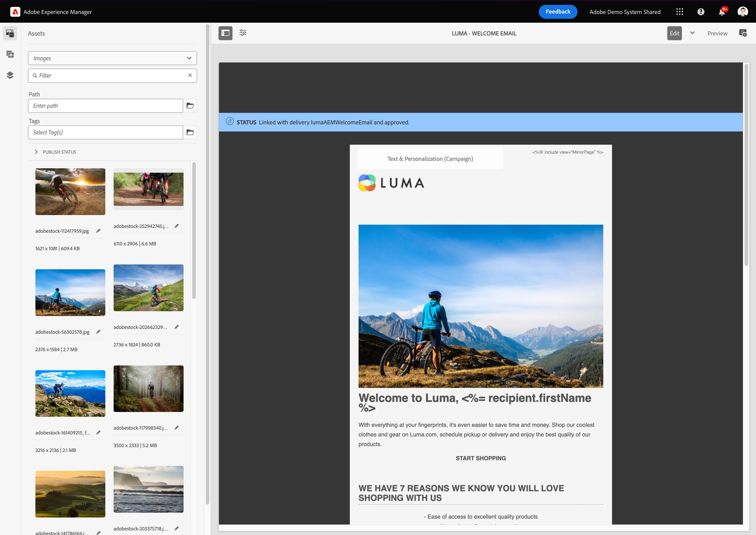
Task: Click the Enter path input
Action: (105, 106)
